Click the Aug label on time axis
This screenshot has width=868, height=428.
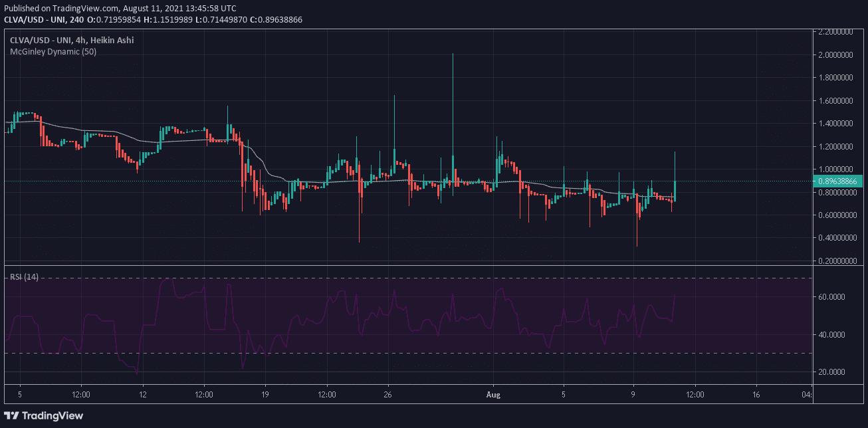pos(492,393)
